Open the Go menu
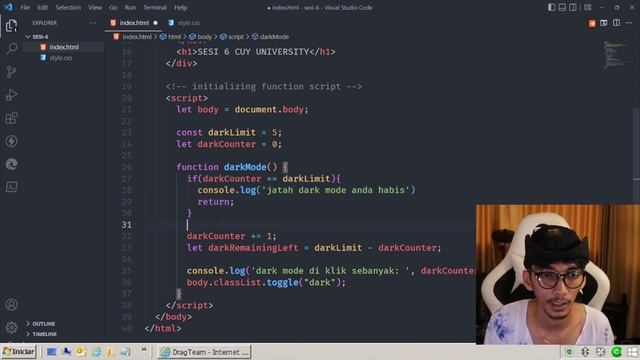Image resolution: width=640 pixels, height=360 pixels. (113, 7)
